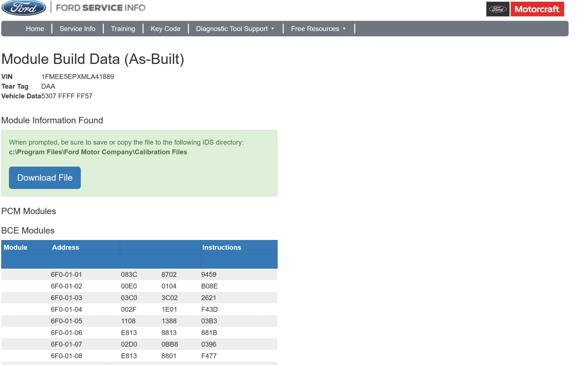Click the VIN number 1FMEE5EPXMLA41889
The width and height of the screenshot is (588, 365).
pos(78,77)
